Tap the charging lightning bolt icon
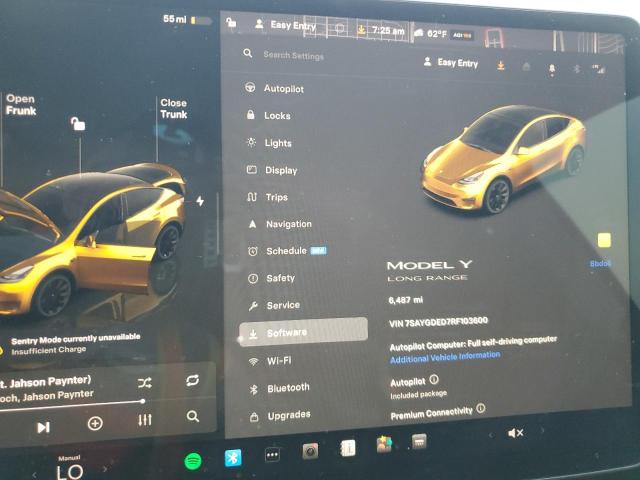The image size is (640, 480). [200, 201]
